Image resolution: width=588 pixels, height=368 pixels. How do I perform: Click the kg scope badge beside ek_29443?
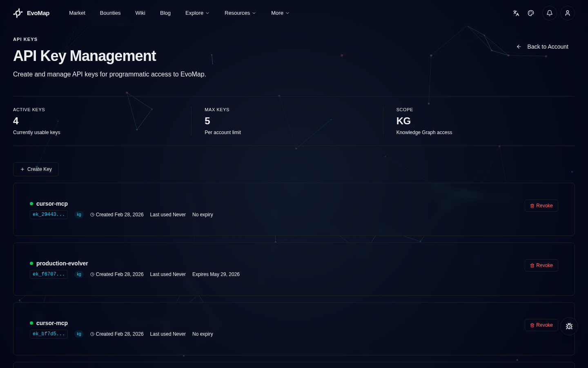tap(79, 215)
